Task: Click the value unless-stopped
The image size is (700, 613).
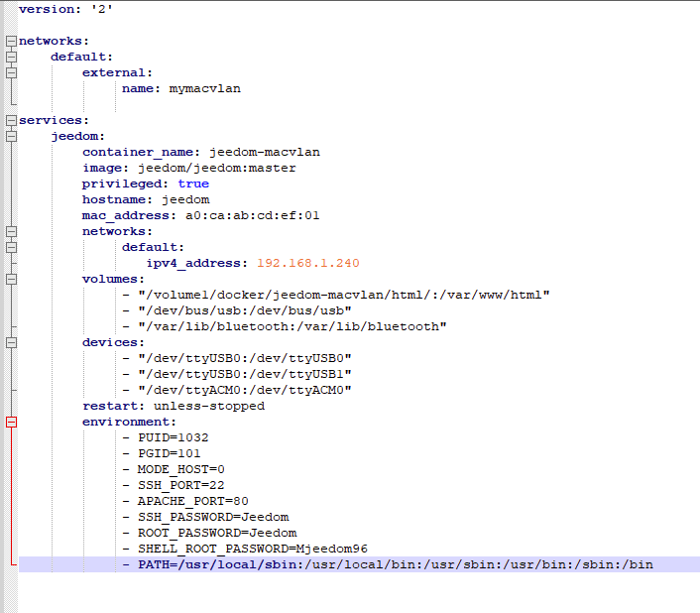Action: [209, 406]
